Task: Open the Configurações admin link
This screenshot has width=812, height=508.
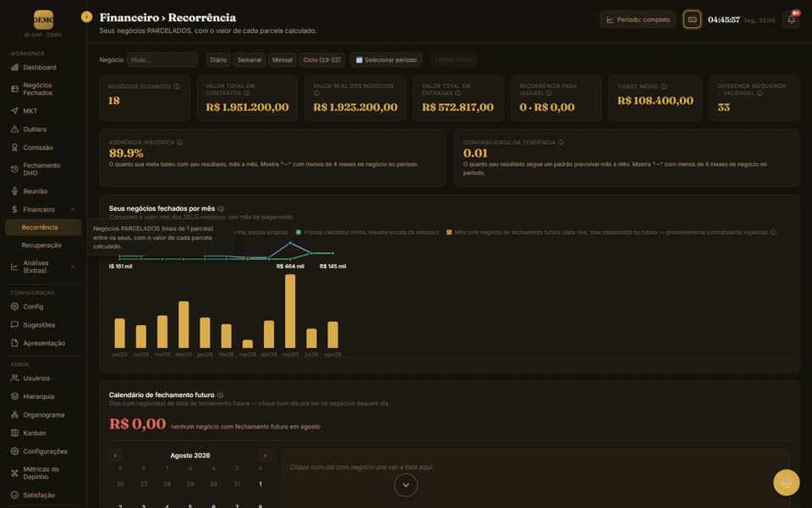Action: pos(45,451)
